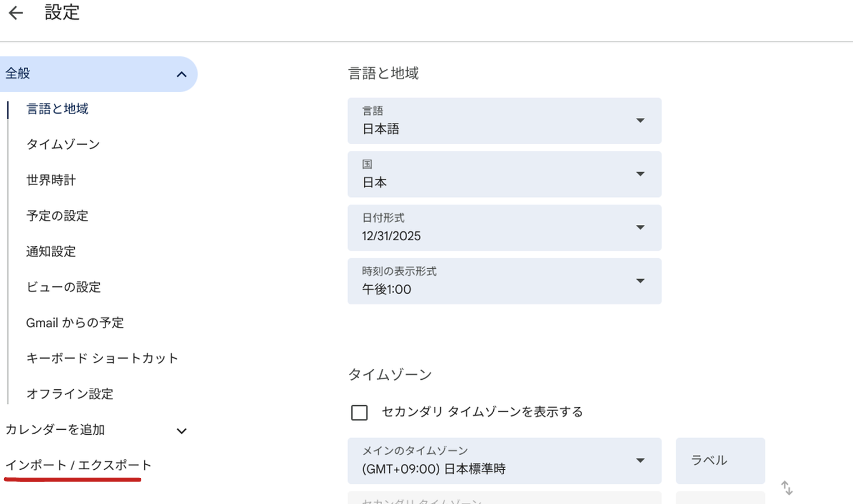This screenshot has height=504, width=853.
Task: Open the 言語 dropdown showing 日本語
Action: click(504, 121)
